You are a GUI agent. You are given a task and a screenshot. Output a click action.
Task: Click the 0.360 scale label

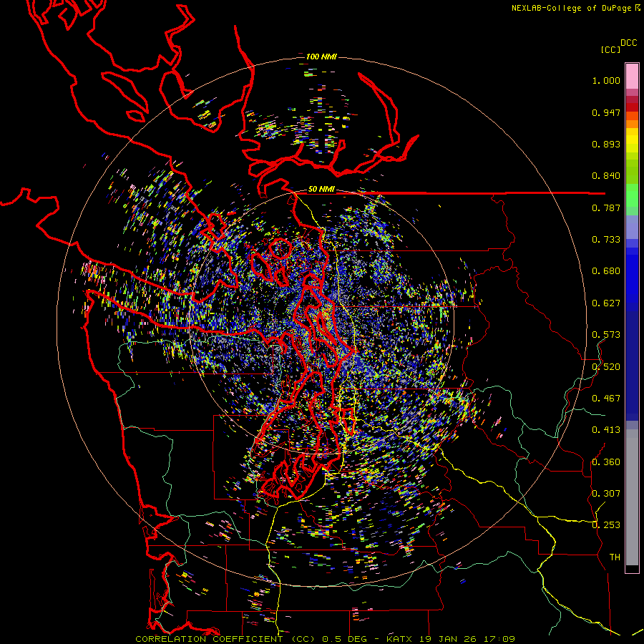606,462
